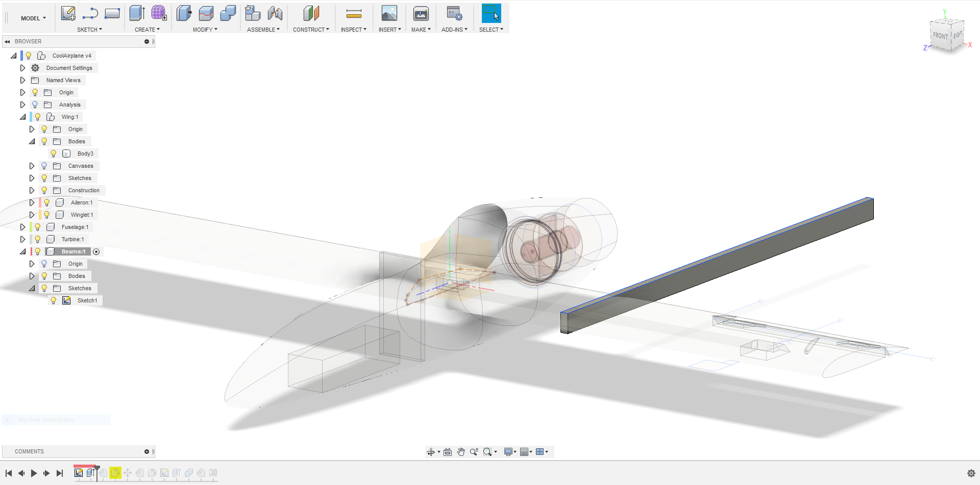The height and width of the screenshot is (485, 980).
Task: Open the ASSEMBLE menu
Action: click(x=263, y=30)
